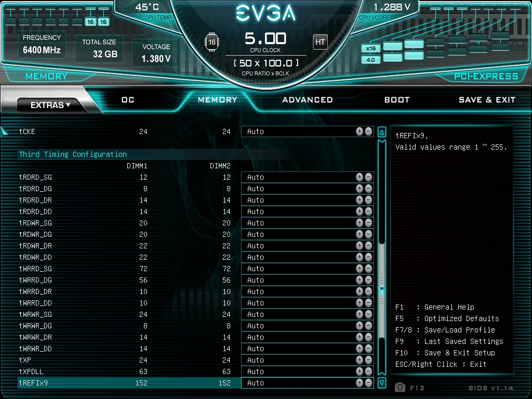Open the tRDWR_SG Auto value field
This screenshot has height=399, width=532.
(x=308, y=223)
